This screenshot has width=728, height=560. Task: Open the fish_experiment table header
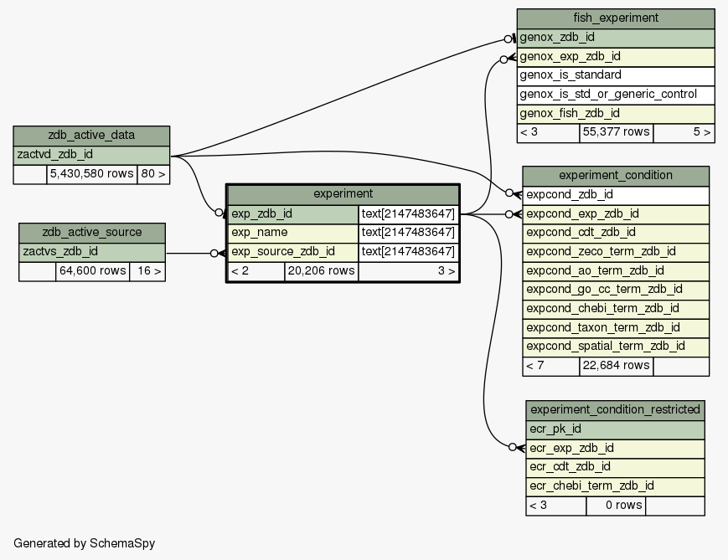[x=615, y=18]
